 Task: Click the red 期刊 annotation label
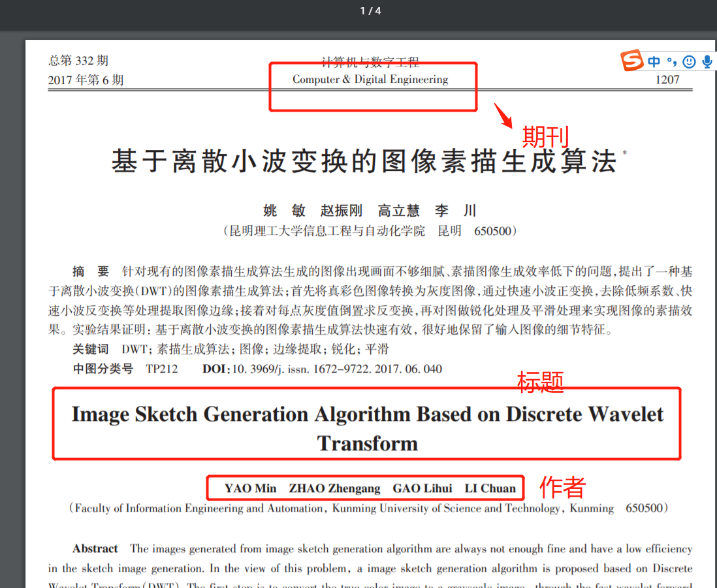545,136
